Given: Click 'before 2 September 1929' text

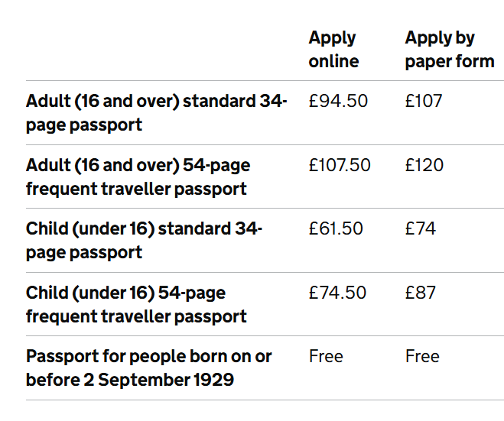Looking at the screenshot, I should (x=130, y=380).
